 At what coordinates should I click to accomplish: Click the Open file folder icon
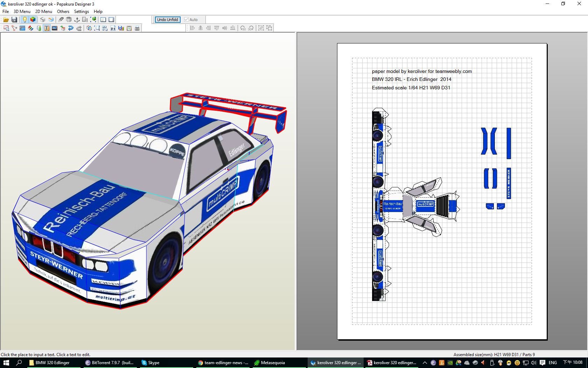pyautogui.click(x=6, y=20)
